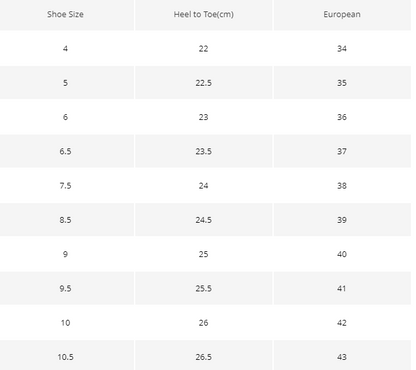The width and height of the screenshot is (416, 370).
Task: Click European size 36 cell
Action: point(342,117)
